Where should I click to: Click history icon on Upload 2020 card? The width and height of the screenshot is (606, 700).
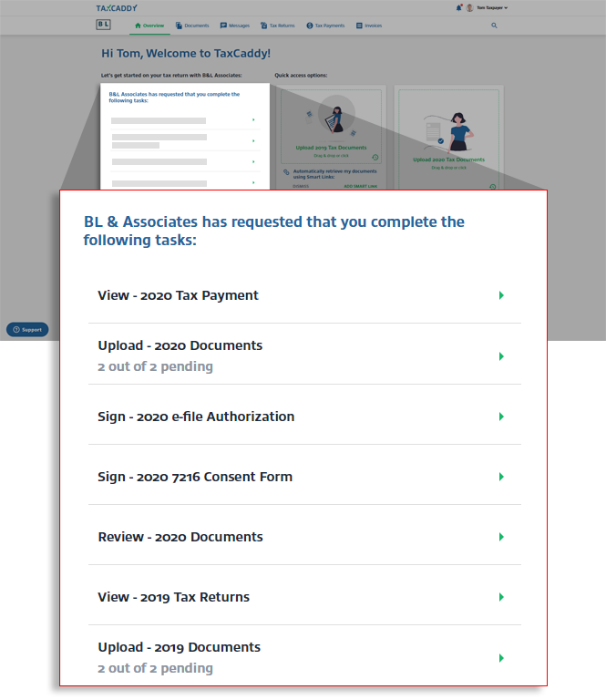[x=493, y=187]
